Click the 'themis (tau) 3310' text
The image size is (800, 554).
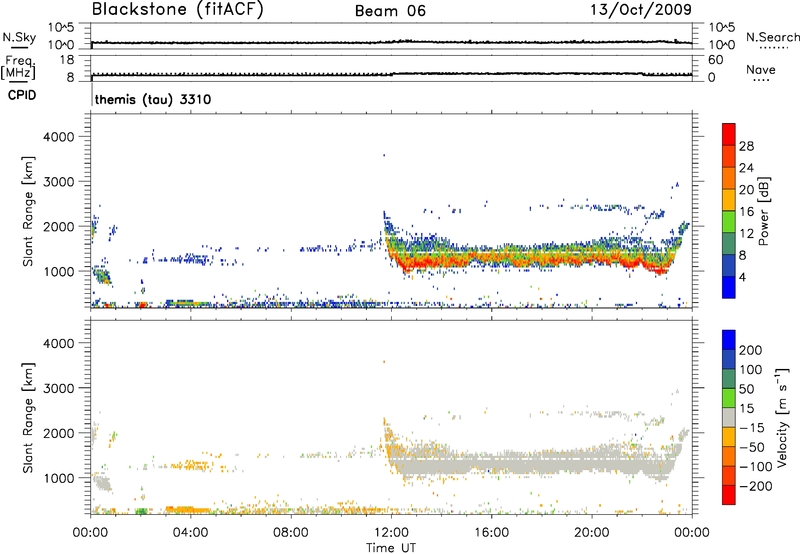153,99
